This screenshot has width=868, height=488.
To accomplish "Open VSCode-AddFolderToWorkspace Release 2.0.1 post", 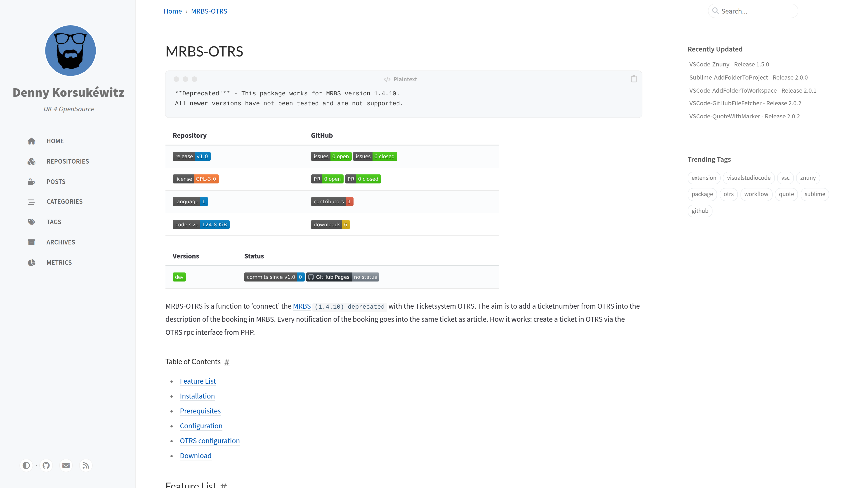I will tap(752, 91).
